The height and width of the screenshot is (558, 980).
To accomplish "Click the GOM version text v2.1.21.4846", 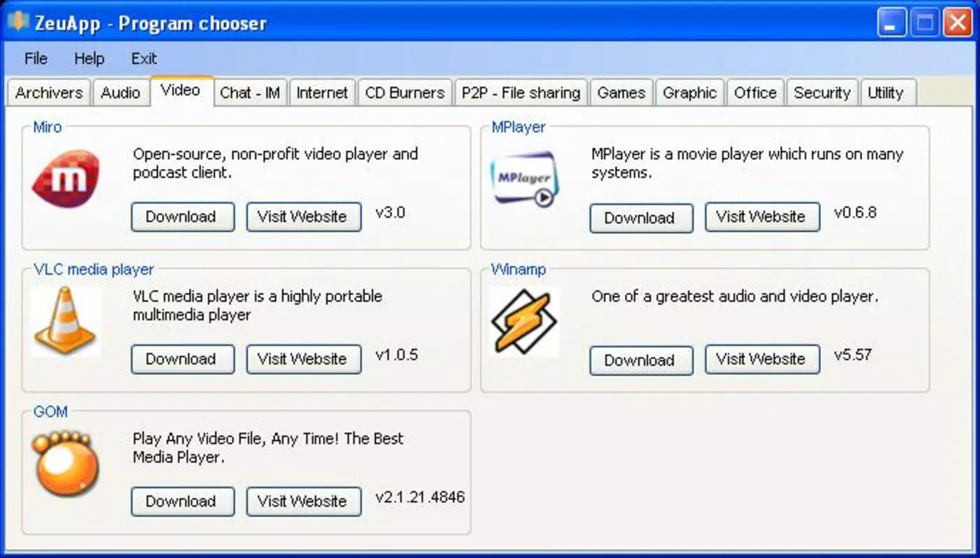I will (x=420, y=497).
